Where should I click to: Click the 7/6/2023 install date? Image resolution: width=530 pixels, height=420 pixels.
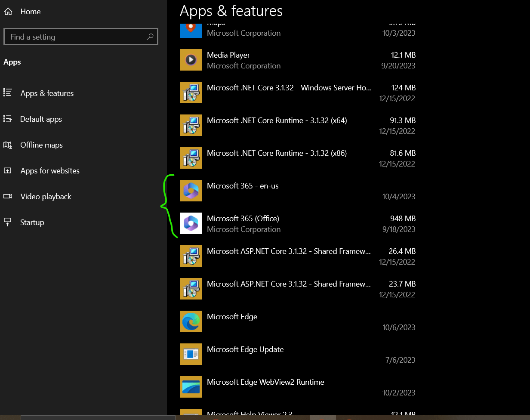[401, 360]
